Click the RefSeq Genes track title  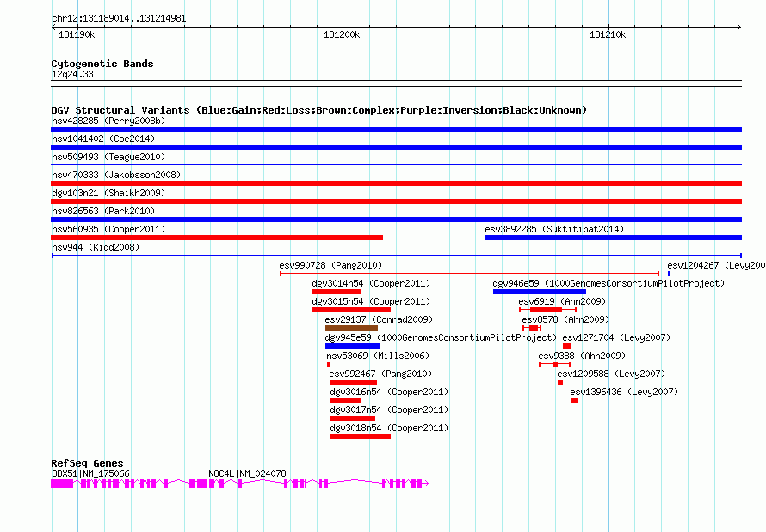click(x=87, y=463)
